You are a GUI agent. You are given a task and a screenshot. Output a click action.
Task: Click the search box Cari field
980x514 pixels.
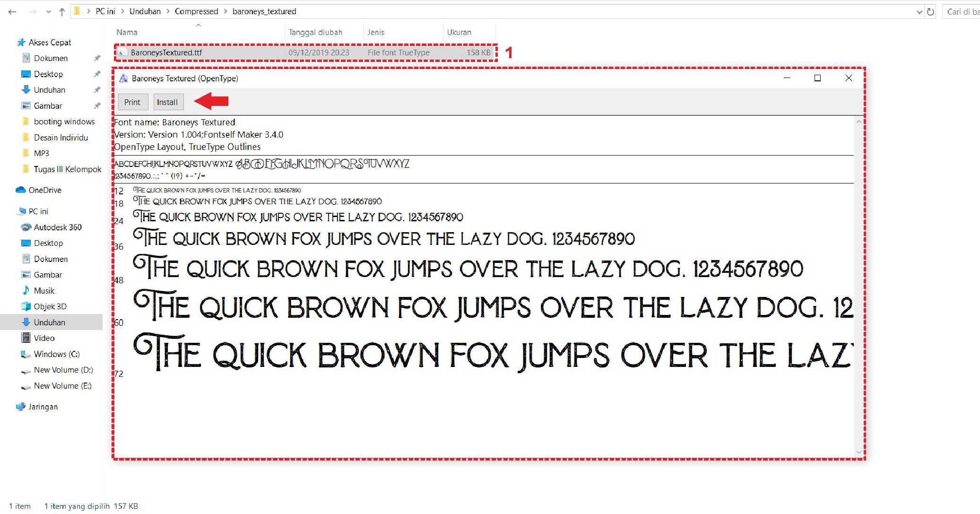[x=962, y=12]
